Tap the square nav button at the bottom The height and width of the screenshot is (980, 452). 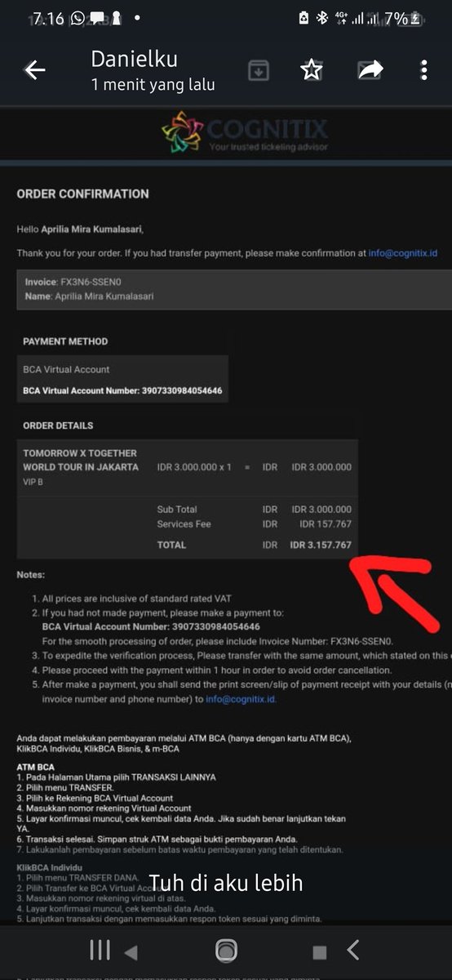pos(320,952)
